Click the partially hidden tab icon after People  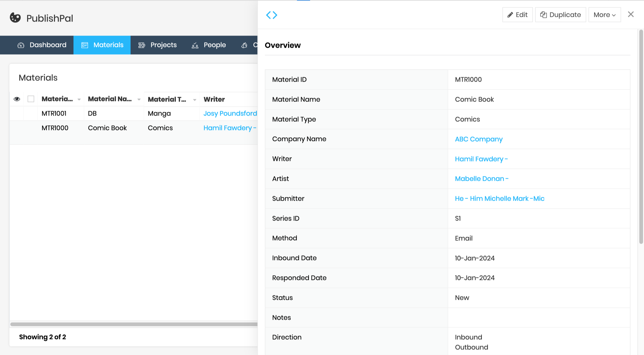pos(244,45)
